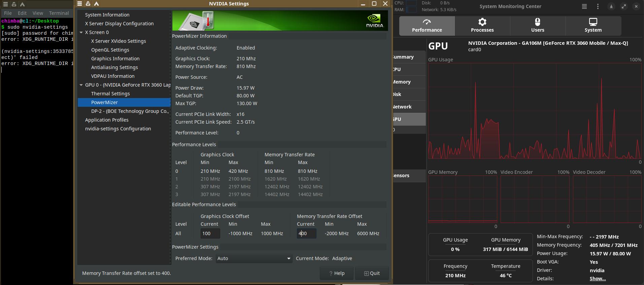Click the padlock icon in NVIDIA Settings title bar
644x285 pixels.
click(88, 4)
